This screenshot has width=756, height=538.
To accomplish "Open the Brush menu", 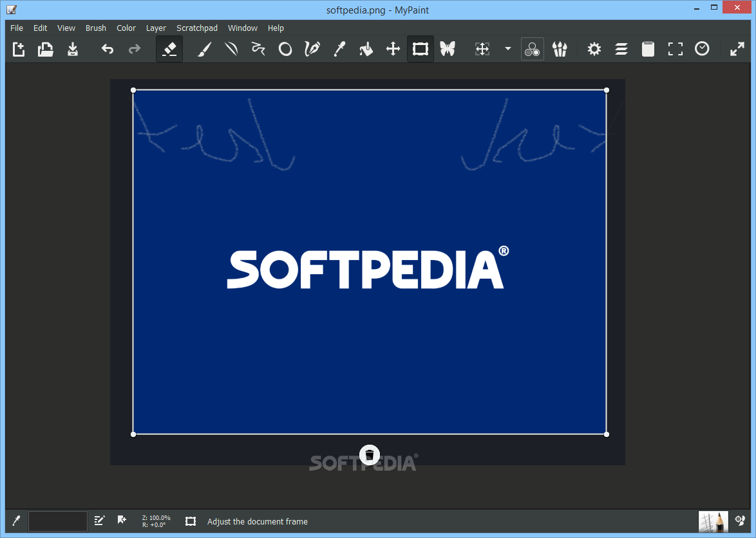I will tap(96, 28).
